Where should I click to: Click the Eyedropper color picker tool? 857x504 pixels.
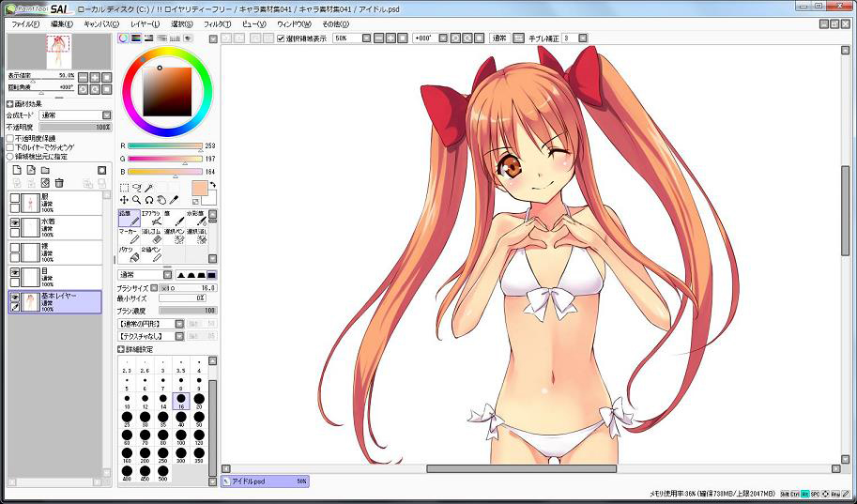[174, 200]
